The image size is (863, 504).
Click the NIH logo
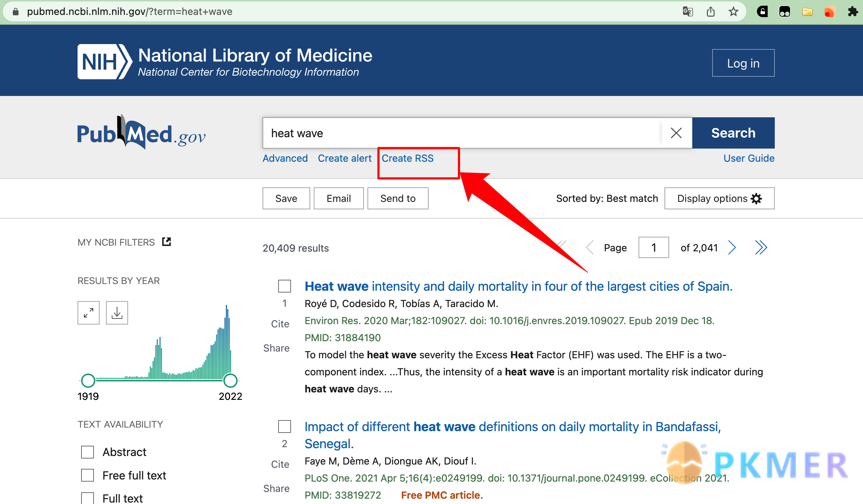pos(105,61)
